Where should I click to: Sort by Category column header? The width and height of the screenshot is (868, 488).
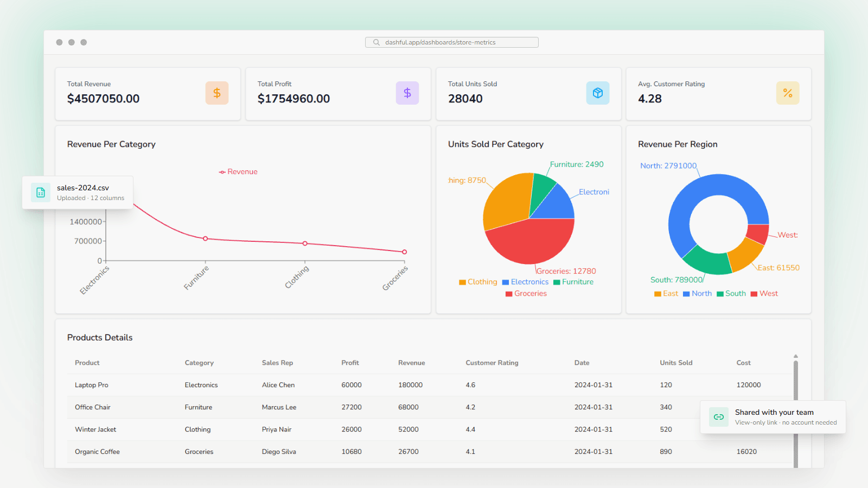tap(199, 363)
